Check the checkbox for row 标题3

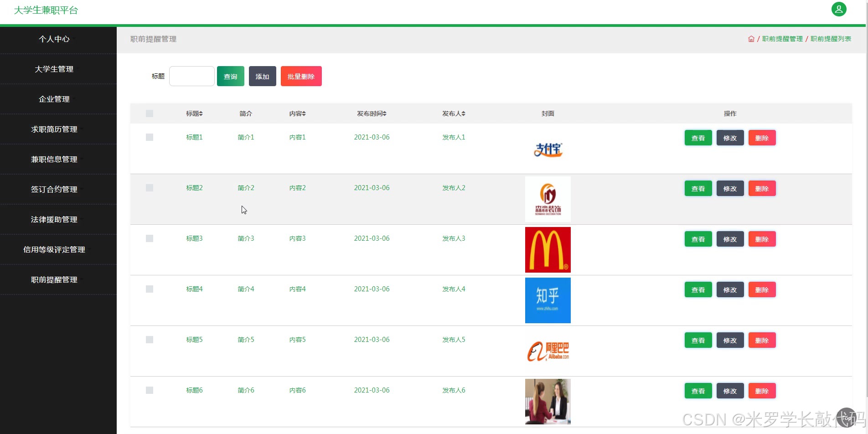tap(150, 238)
